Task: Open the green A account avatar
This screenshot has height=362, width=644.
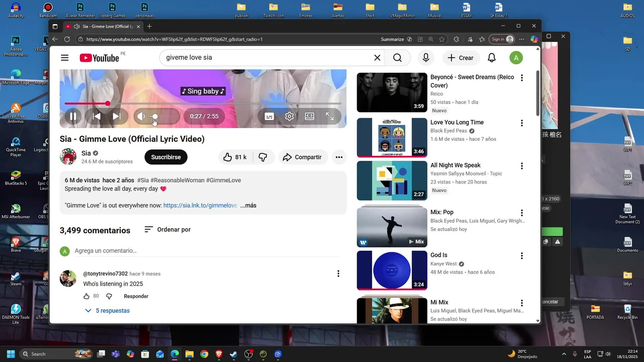Action: pos(516,58)
